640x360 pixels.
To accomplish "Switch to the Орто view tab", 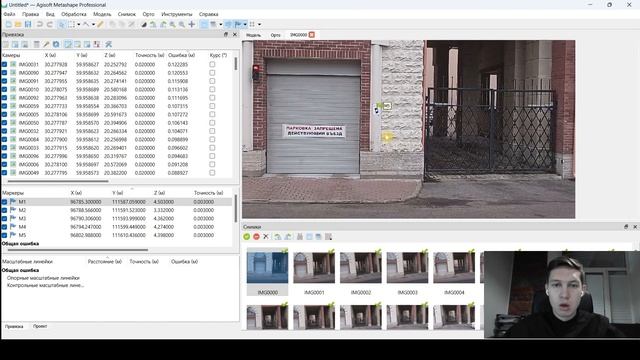I will pos(276,35).
